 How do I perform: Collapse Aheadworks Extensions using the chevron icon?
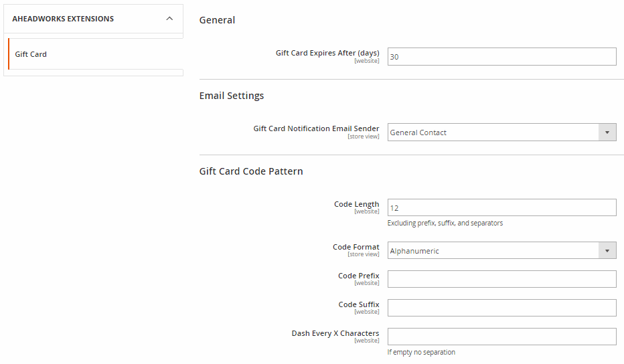(169, 19)
